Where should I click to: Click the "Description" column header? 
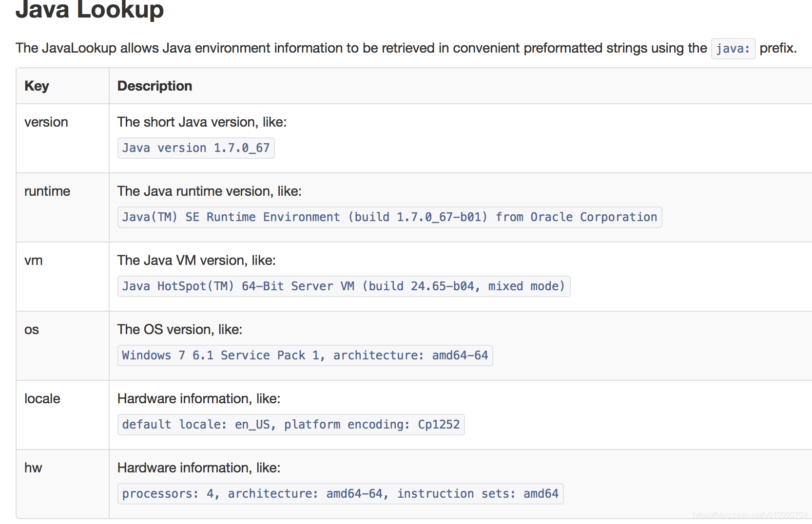coord(155,86)
